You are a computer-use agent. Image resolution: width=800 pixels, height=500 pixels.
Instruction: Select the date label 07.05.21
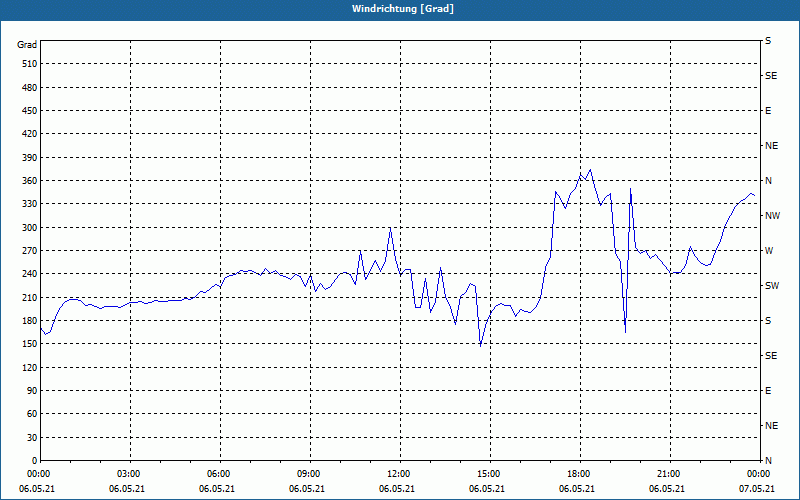pos(757,489)
